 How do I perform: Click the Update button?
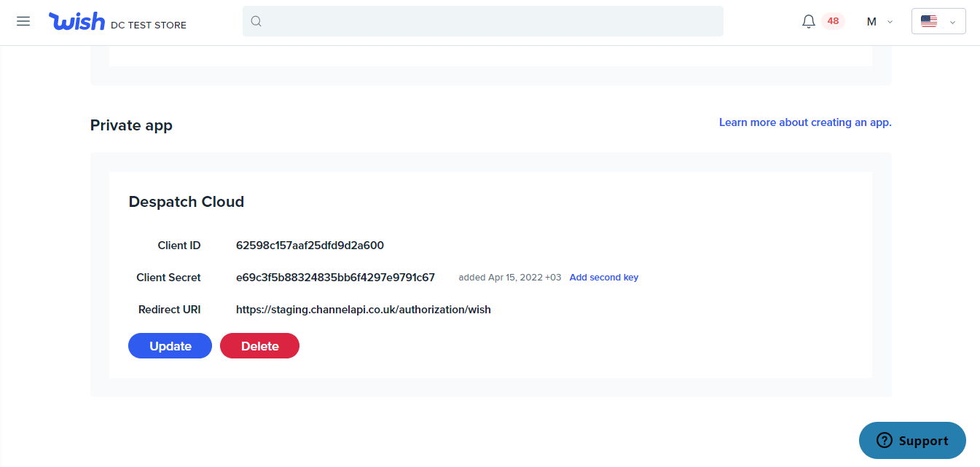[170, 346]
